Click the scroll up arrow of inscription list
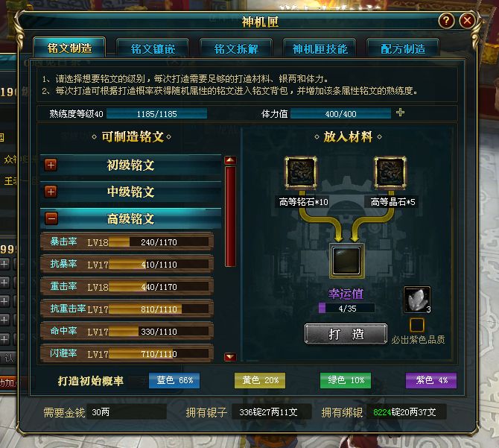499x448 pixels. click(230, 160)
